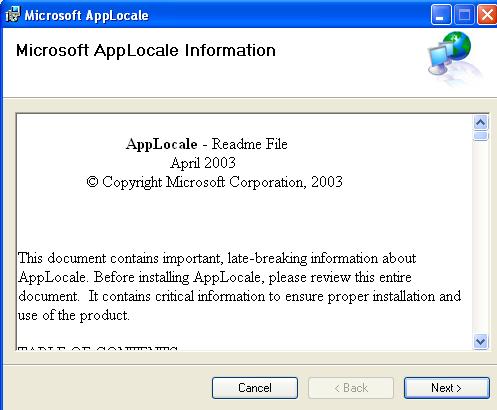
Task: Click the paragraph starting 'This document contains'
Action: click(240, 287)
